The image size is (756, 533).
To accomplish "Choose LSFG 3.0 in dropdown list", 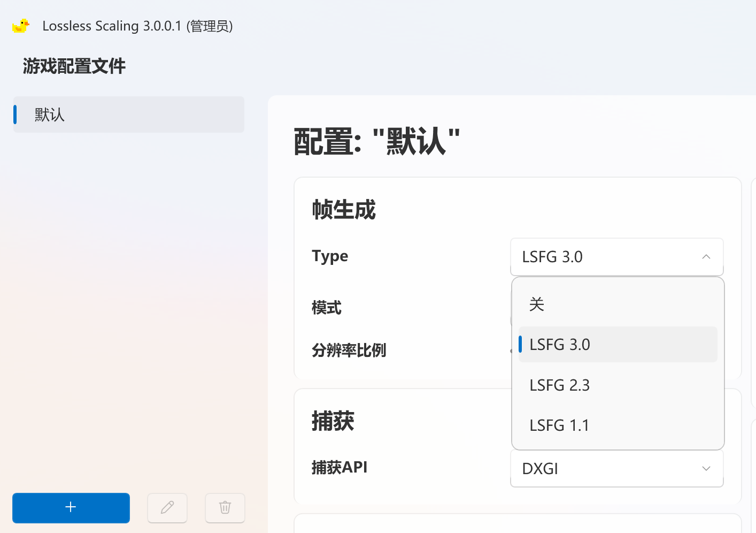I will click(x=618, y=345).
